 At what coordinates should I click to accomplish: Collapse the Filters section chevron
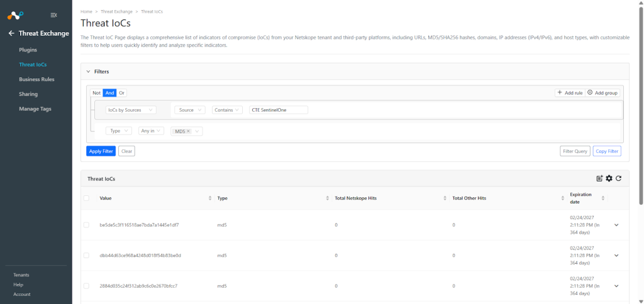88,72
